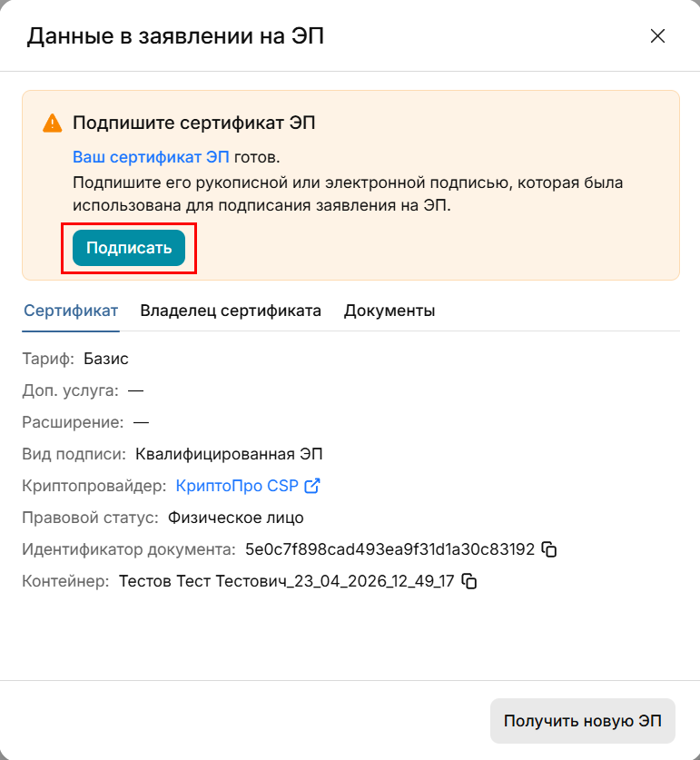Follow the КриптоПро CSP link
Viewport: 700px width, 760px height.
[237, 486]
